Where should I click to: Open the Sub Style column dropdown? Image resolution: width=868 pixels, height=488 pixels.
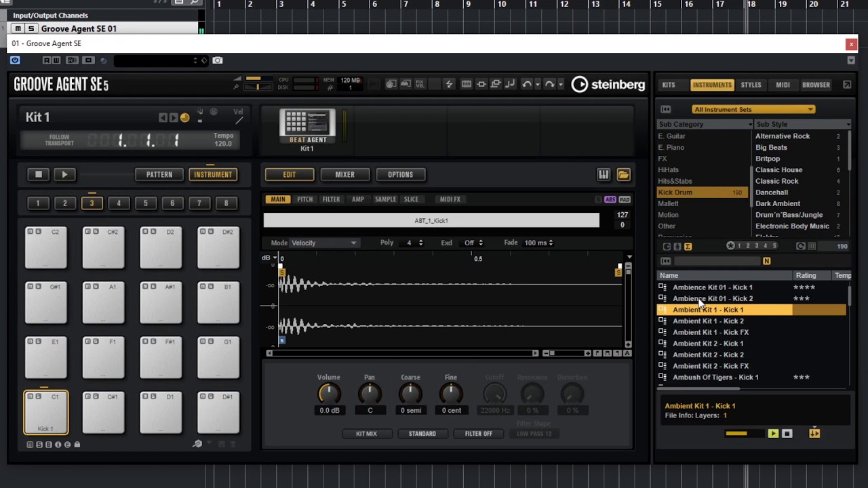[848, 125]
